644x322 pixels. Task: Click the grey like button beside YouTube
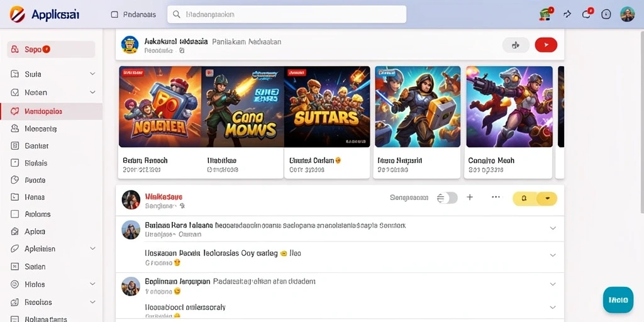pos(516,45)
